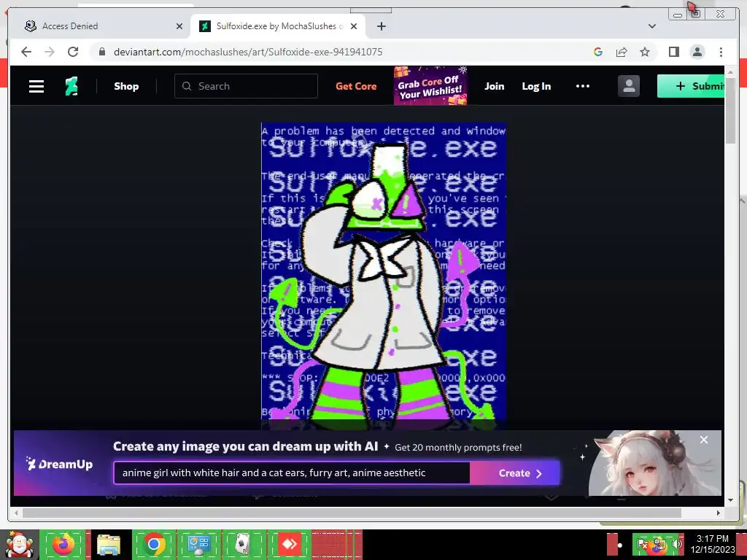747x560 pixels.
Task: Switch to Chrome in the taskbar
Action: [153, 544]
